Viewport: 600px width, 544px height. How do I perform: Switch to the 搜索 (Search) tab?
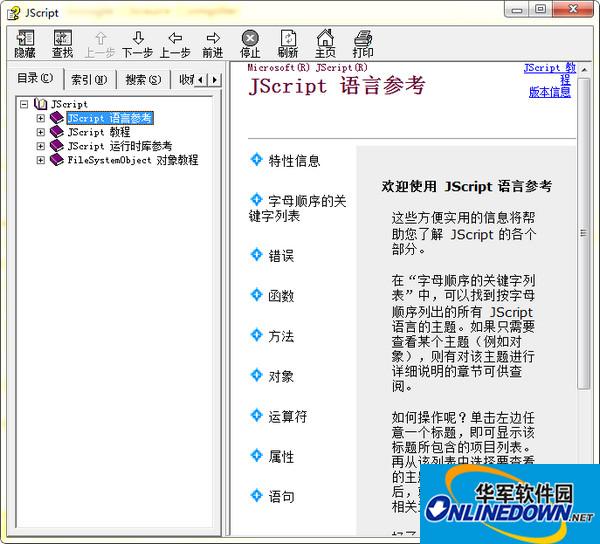tap(143, 80)
